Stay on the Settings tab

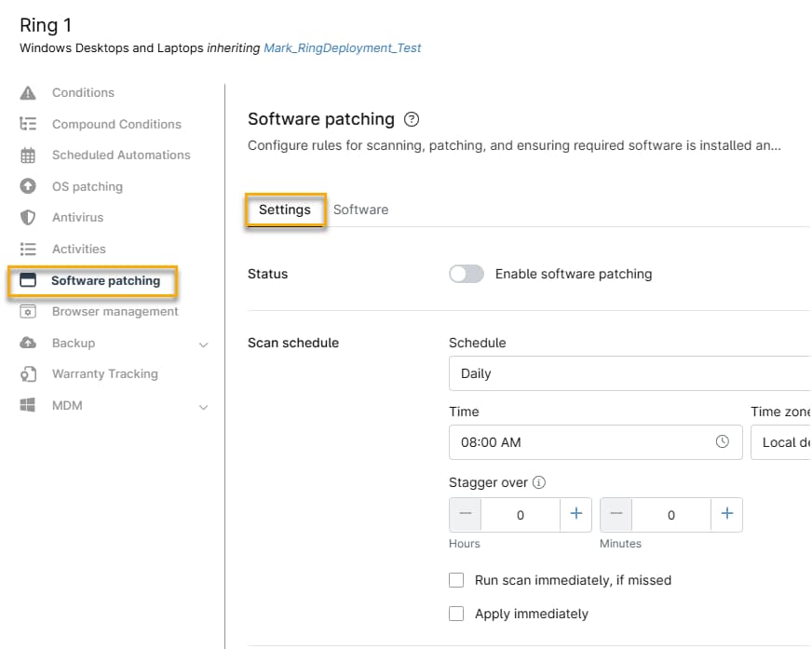(x=285, y=210)
